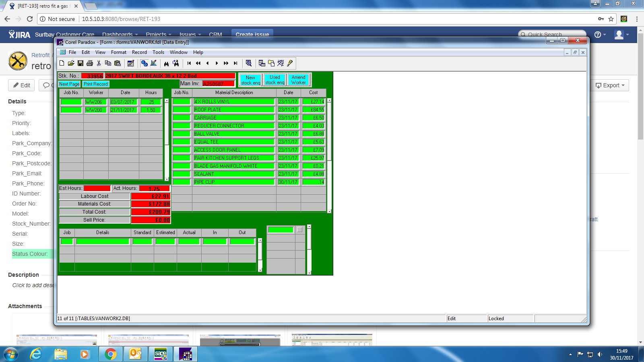Open the JIRA user profile dropdown
The image size is (644, 362).
(x=621, y=35)
